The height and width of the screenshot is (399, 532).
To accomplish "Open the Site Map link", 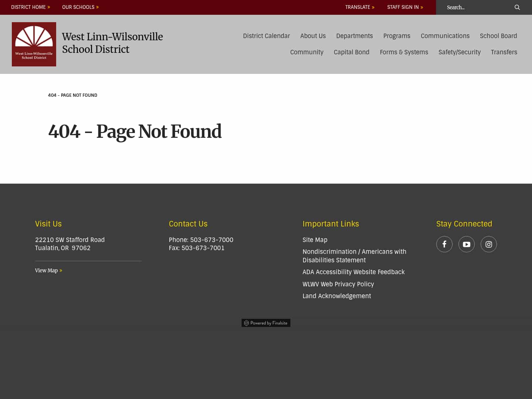I will click(x=315, y=240).
